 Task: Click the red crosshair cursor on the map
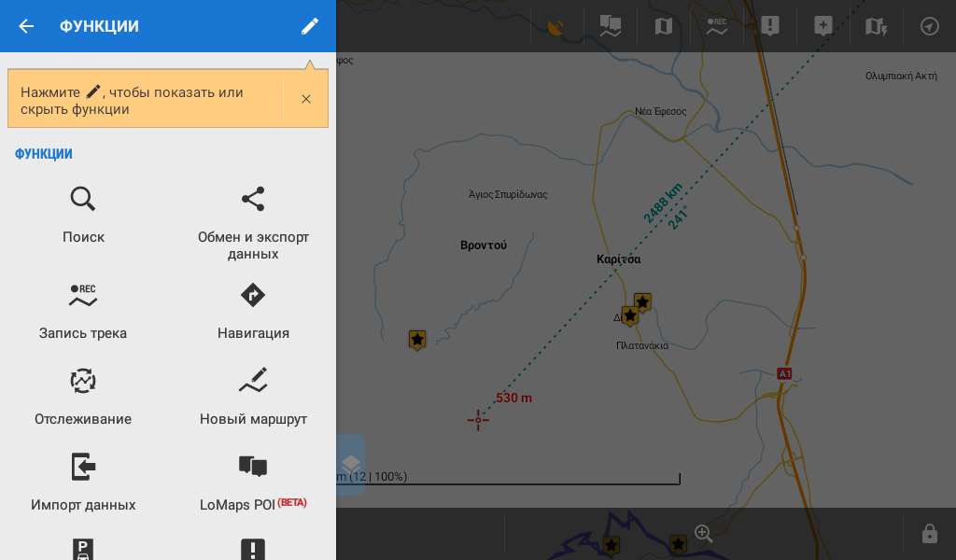[478, 420]
